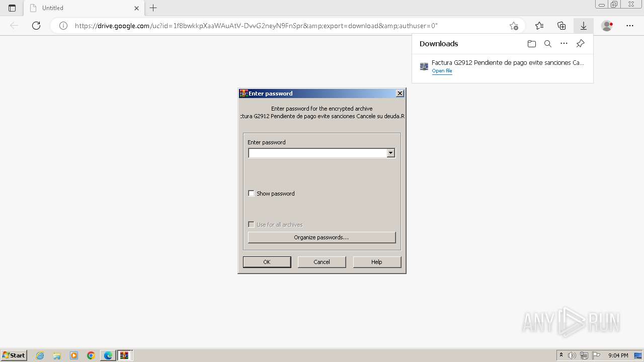This screenshot has height=362, width=644.
Task: Open File Explorer from taskbar
Action: point(57,355)
